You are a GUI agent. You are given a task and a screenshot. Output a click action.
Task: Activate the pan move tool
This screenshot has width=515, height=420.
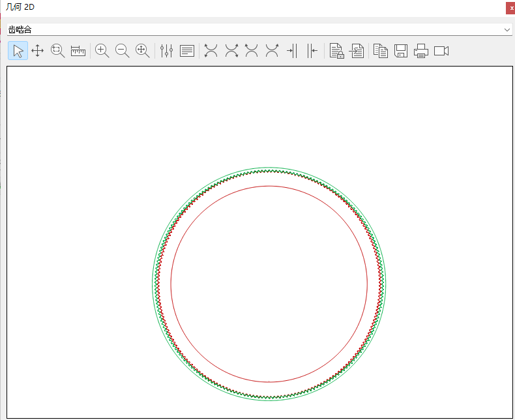pos(38,51)
